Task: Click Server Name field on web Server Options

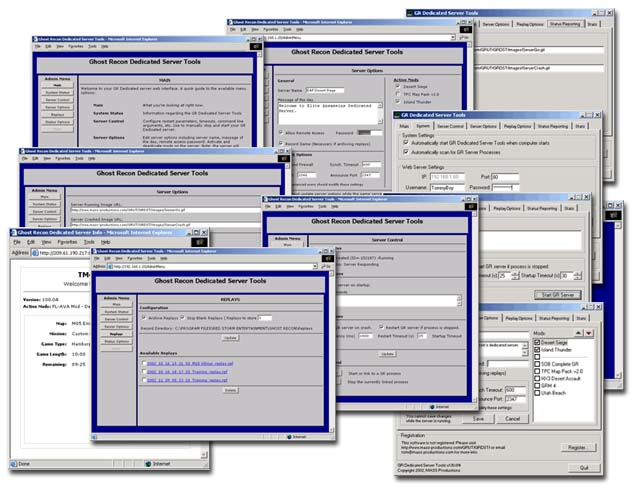Action: (324, 90)
